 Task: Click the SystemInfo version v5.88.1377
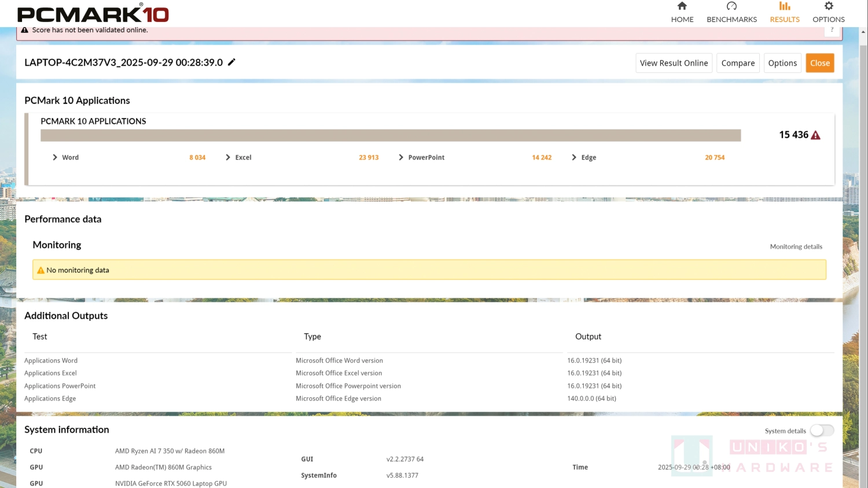(402, 476)
